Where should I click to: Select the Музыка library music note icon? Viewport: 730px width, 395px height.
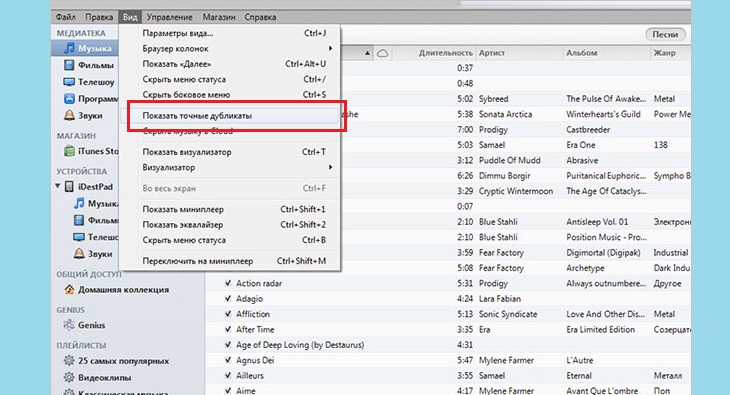click(x=69, y=48)
